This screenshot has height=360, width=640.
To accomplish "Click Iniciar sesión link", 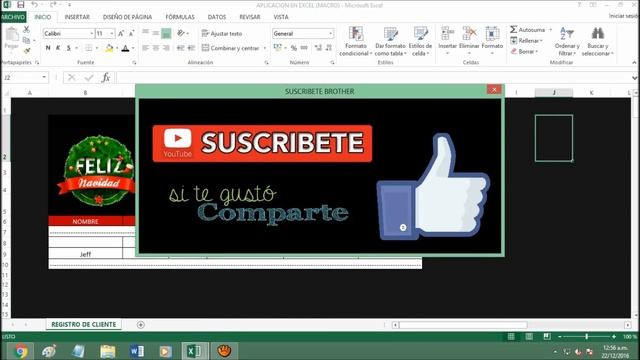I will (623, 16).
